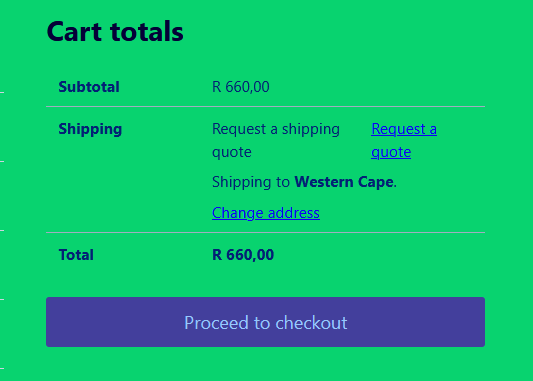Click the Total row label
The width and height of the screenshot is (533, 381).
[x=76, y=255]
